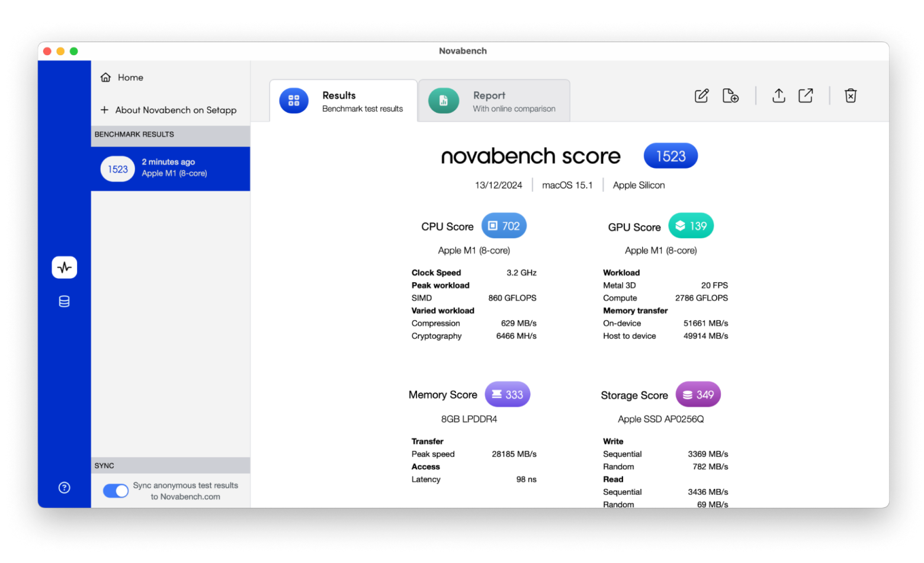Click the green Report document icon

coord(444,101)
